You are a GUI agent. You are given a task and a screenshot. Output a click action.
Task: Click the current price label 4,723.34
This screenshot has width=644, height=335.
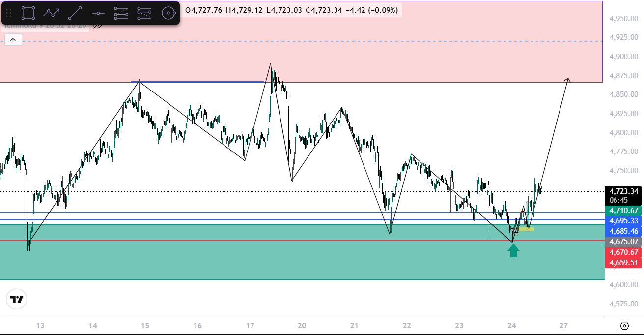623,191
